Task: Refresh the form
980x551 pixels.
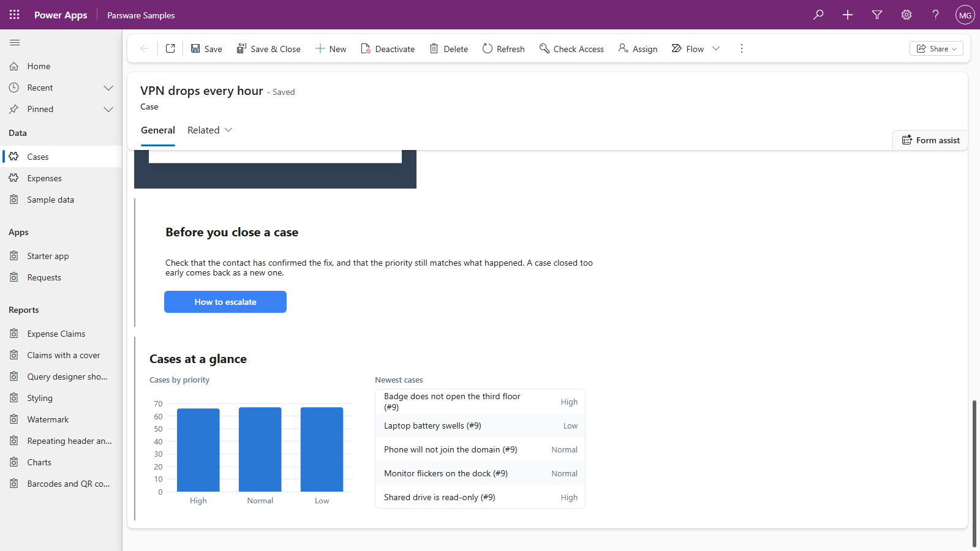Action: 503,48
